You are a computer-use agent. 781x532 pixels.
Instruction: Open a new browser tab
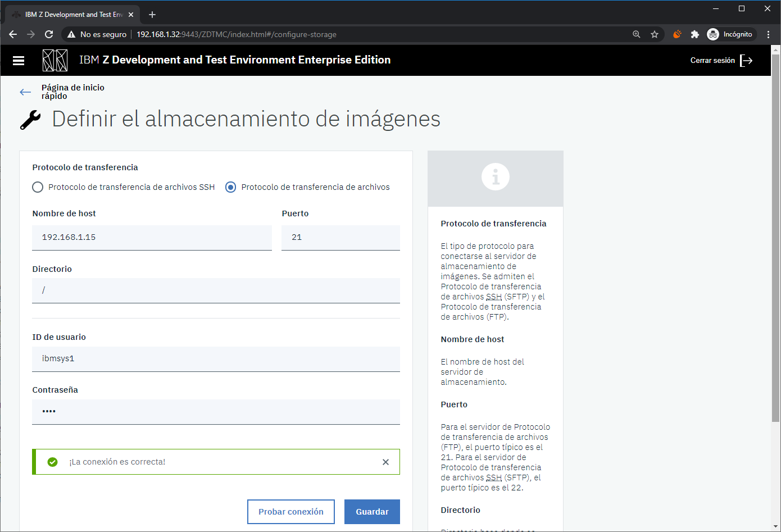point(152,15)
